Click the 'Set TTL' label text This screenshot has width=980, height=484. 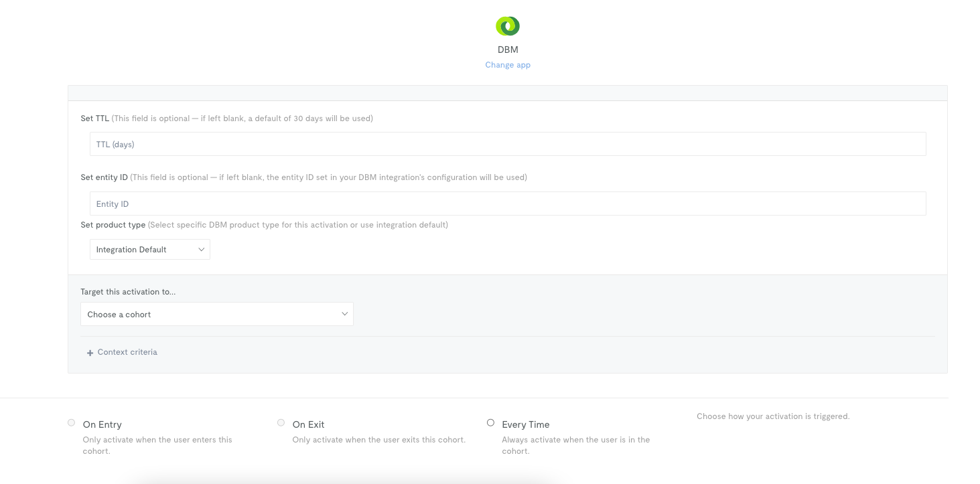point(94,118)
